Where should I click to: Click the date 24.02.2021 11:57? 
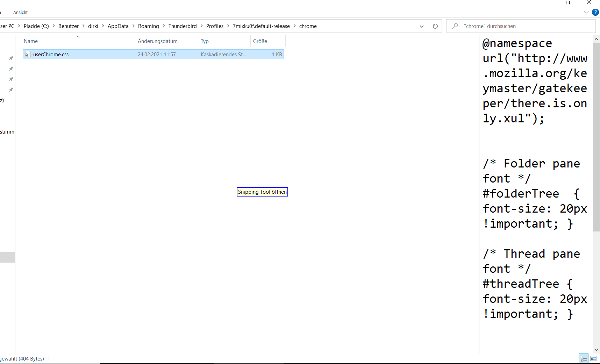[157, 55]
